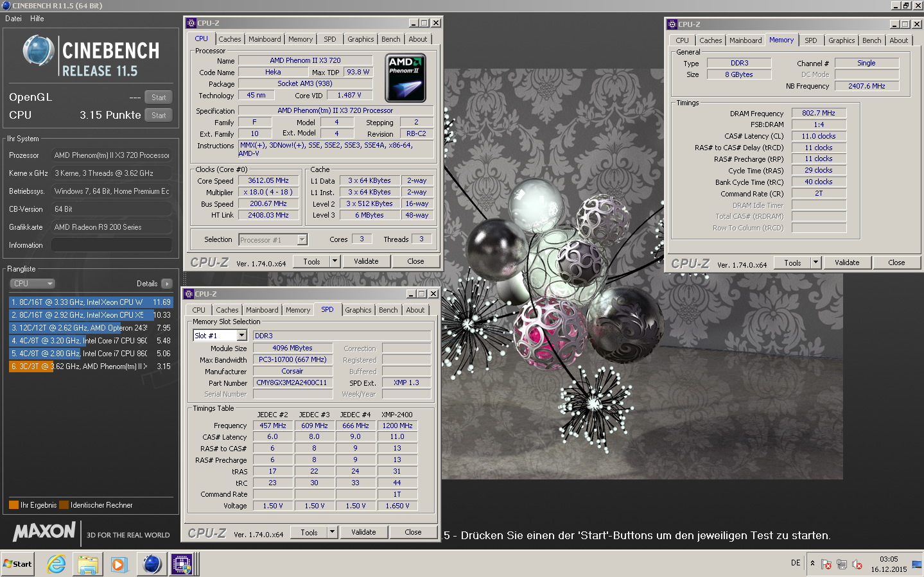The height and width of the screenshot is (577, 924).
Task: Switch to Mainboard tab in top CPU-Z window
Action: click(x=265, y=39)
